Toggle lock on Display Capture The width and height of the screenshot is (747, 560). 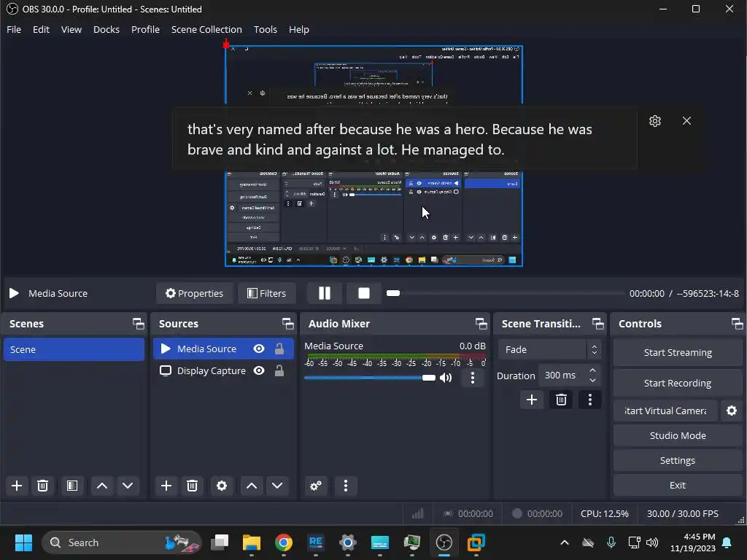click(279, 370)
